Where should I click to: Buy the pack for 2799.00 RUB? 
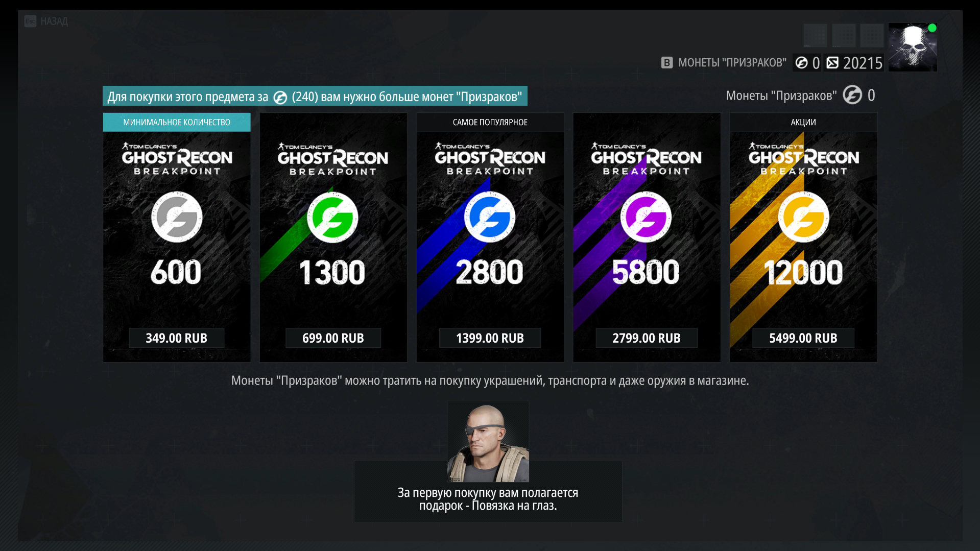click(x=647, y=338)
